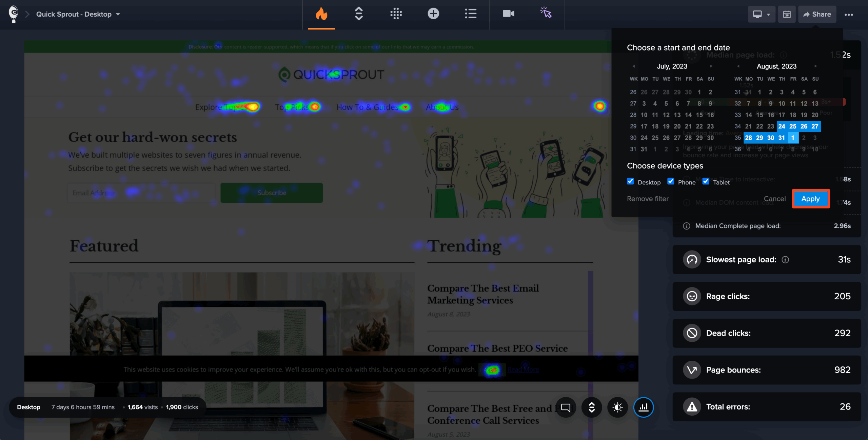Open the overlay plus-circle tab
Screen dimensions: 868x440
(433, 14)
